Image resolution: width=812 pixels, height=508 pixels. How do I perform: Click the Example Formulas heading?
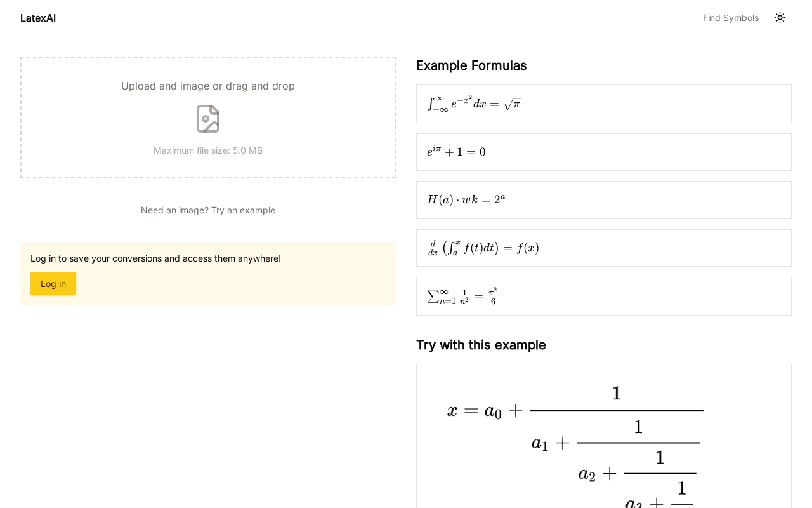471,65
